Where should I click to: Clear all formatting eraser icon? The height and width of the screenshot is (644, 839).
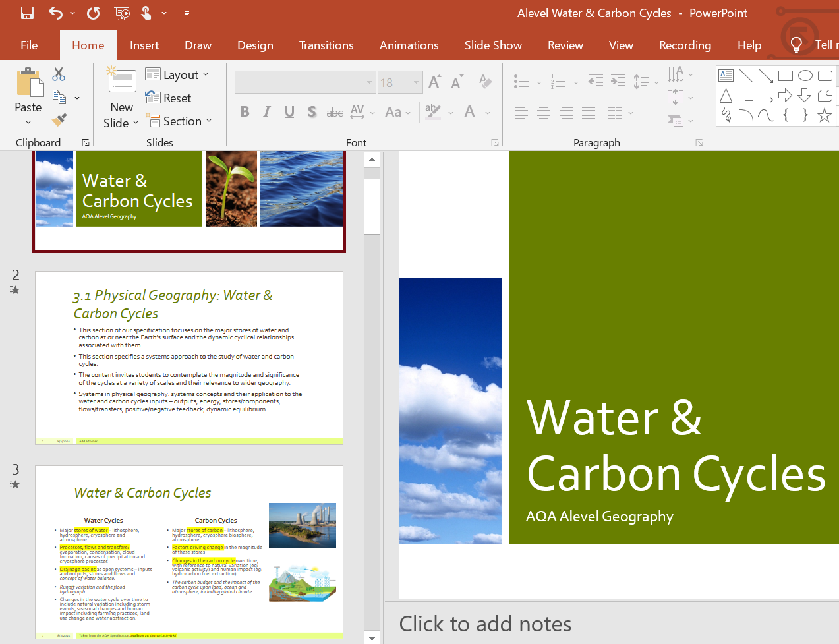(486, 82)
